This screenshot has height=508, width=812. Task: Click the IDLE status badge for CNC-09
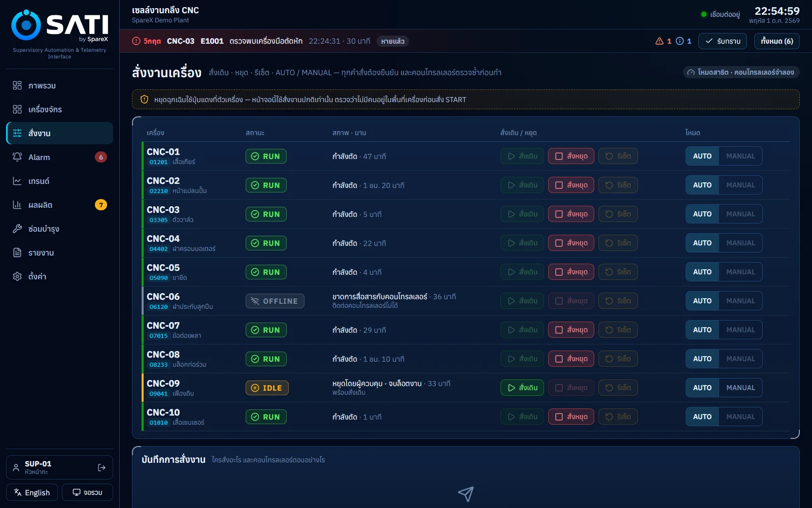pos(267,388)
